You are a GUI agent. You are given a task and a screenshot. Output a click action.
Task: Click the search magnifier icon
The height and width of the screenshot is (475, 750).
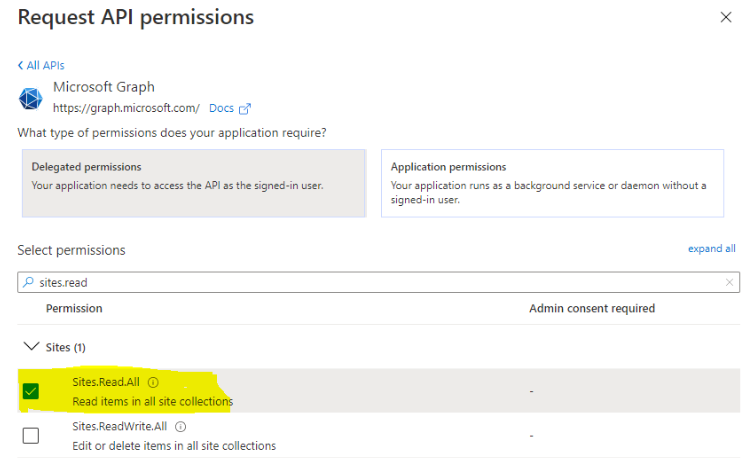[29, 282]
